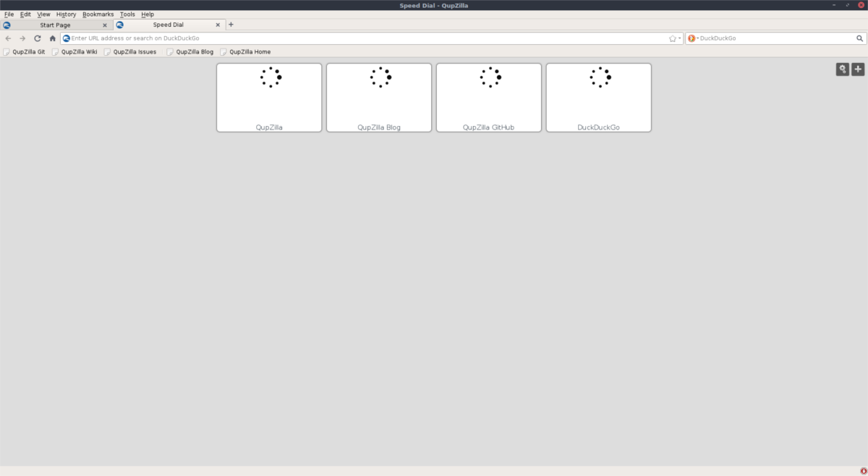Open a new tab with the plus button
The height and width of the screenshot is (476, 868).
(x=231, y=25)
